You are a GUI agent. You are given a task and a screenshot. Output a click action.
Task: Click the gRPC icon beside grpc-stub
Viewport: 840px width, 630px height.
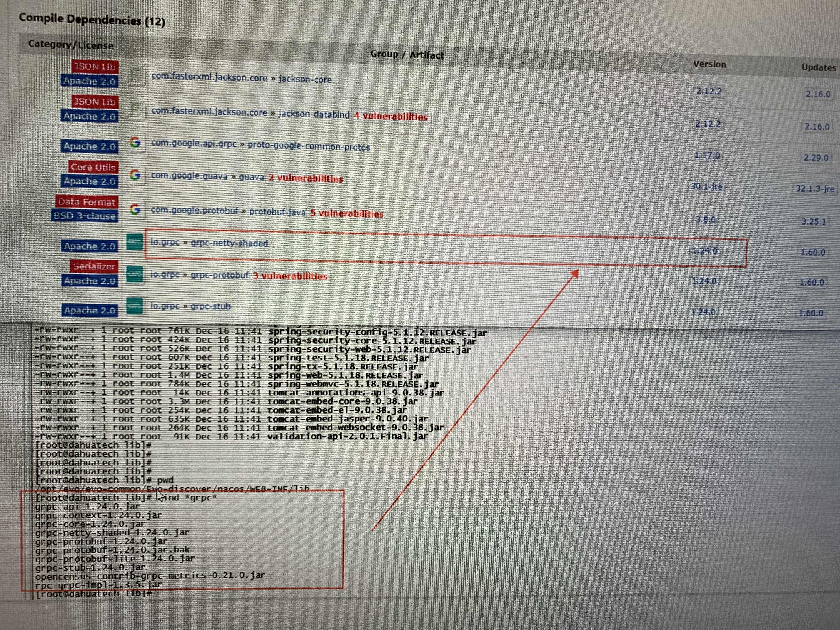coord(135,306)
